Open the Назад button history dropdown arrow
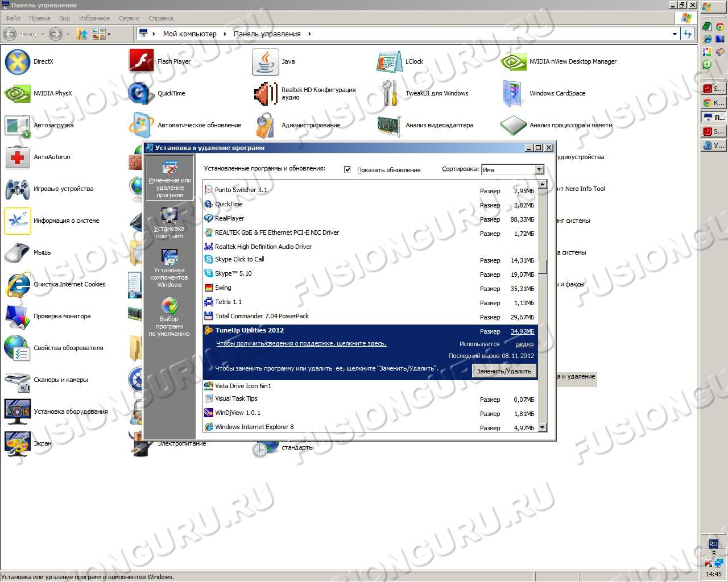The width and height of the screenshot is (728, 582). point(43,34)
